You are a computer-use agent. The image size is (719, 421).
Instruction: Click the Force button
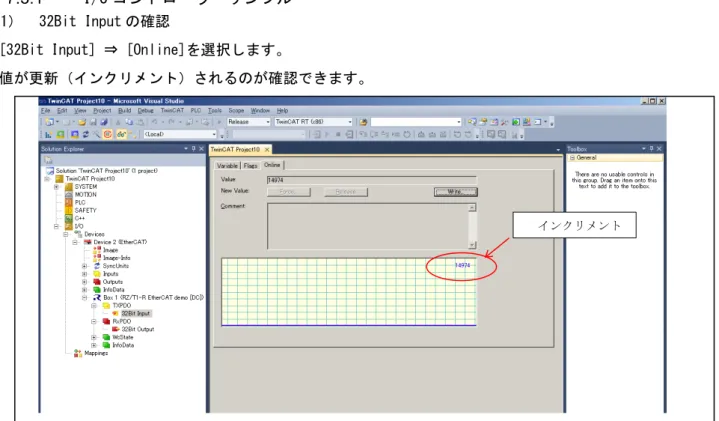coord(288,192)
